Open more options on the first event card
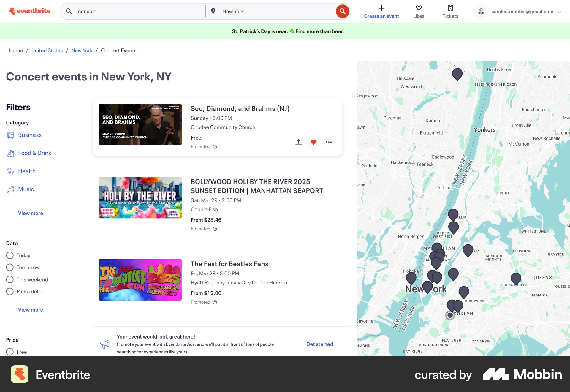Image resolution: width=570 pixels, height=392 pixels. click(329, 142)
